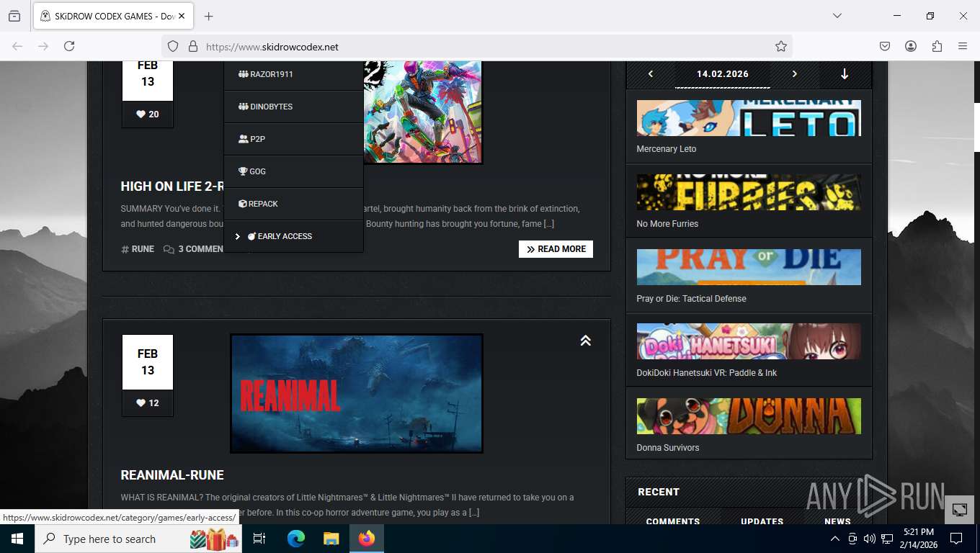Click READ MORE for High on Life 2

pyautogui.click(x=556, y=249)
